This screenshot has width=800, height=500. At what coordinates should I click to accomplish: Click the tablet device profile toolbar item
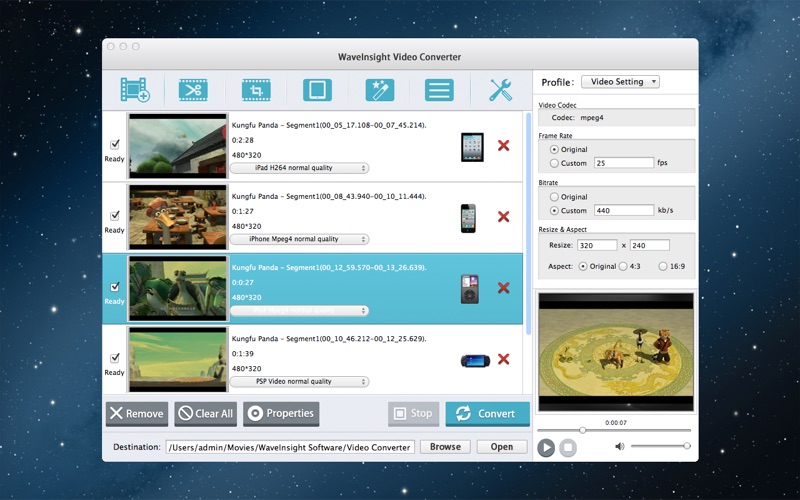tap(317, 90)
